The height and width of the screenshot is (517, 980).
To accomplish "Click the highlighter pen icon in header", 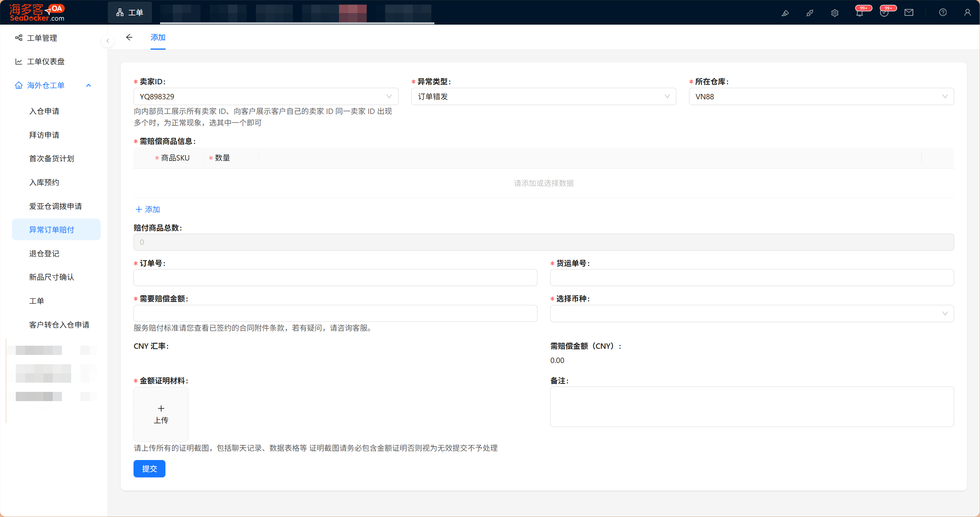I will click(785, 13).
